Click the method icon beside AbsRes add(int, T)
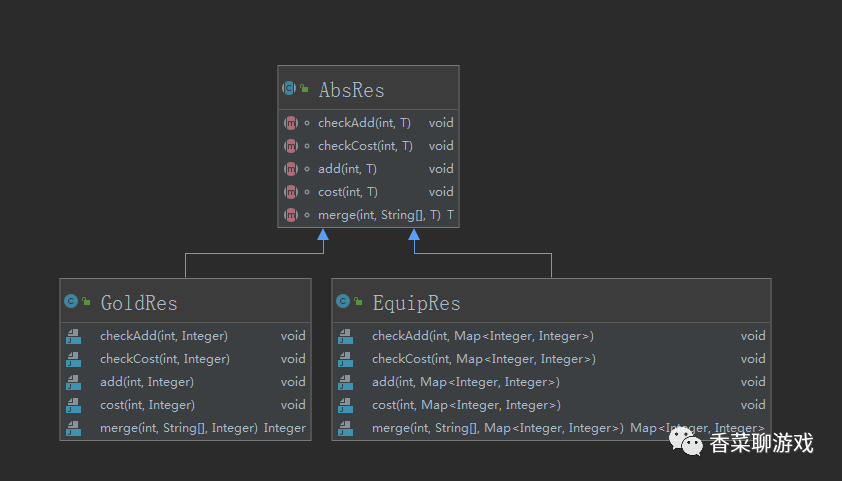Screen dimensions: 842x481 [291, 169]
